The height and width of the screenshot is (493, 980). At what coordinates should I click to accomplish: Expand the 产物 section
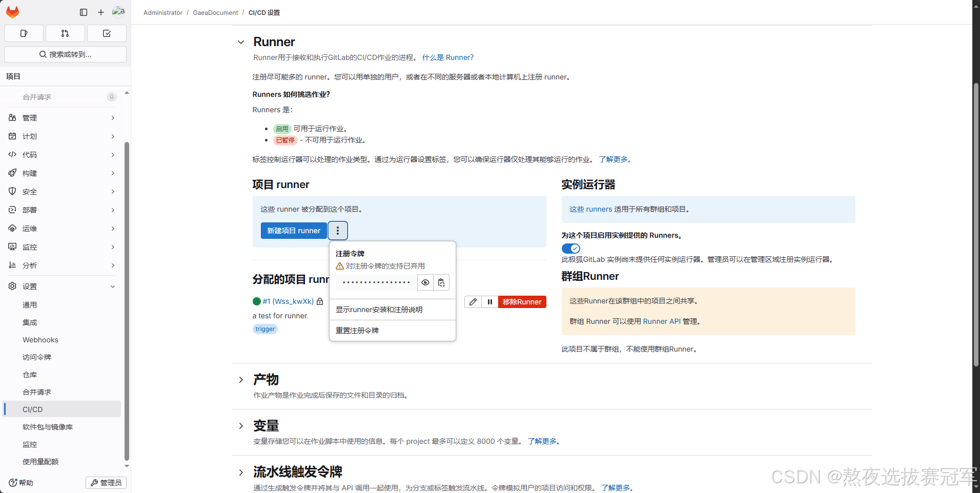pos(241,380)
